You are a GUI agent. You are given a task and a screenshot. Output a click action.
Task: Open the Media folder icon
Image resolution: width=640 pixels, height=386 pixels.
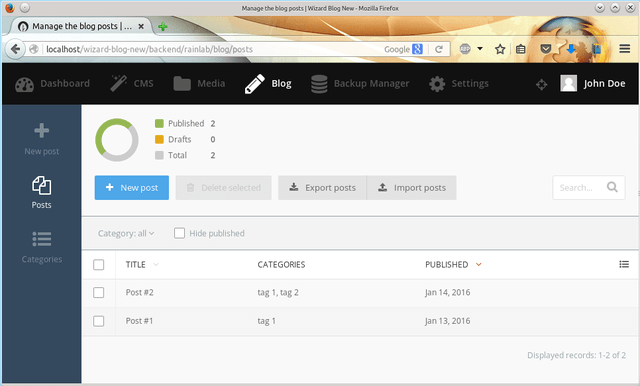click(x=182, y=84)
